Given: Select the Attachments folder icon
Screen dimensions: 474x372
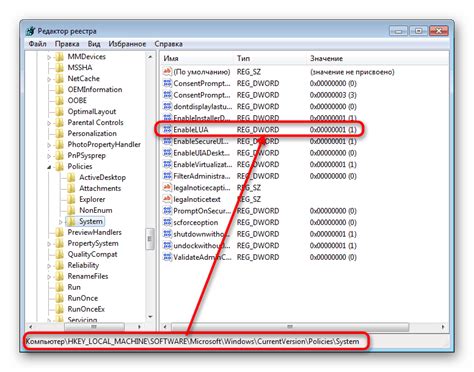Looking at the screenshot, I should tap(71, 188).
